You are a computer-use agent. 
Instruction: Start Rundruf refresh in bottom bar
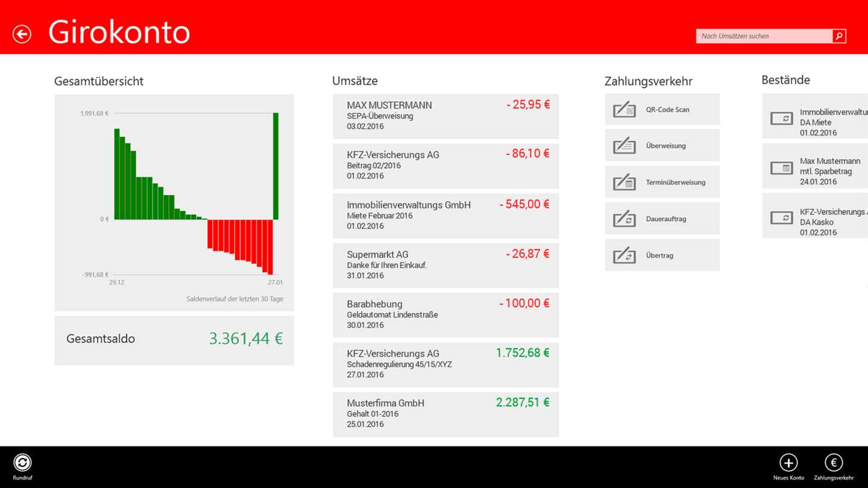click(22, 463)
